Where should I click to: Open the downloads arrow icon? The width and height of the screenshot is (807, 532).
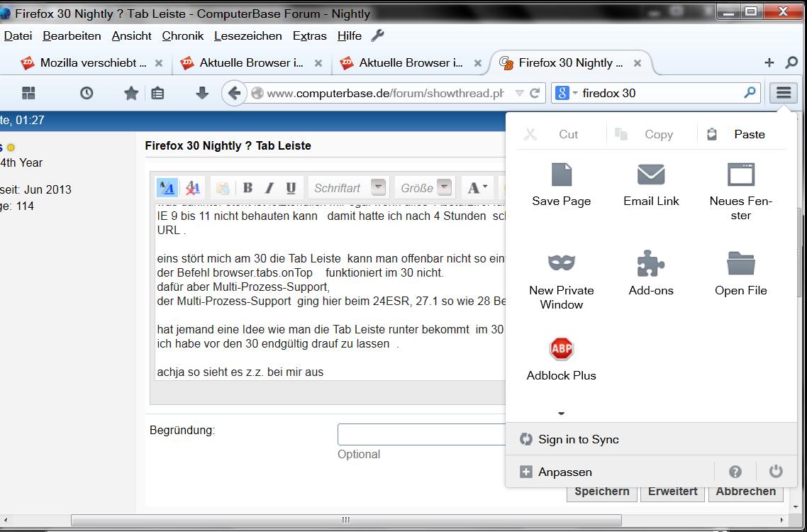[202, 93]
